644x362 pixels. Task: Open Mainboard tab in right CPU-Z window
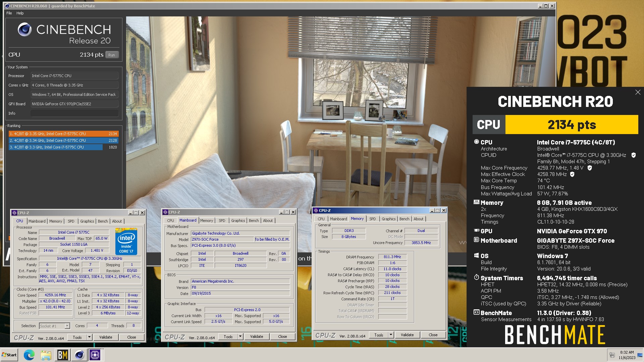point(338,219)
